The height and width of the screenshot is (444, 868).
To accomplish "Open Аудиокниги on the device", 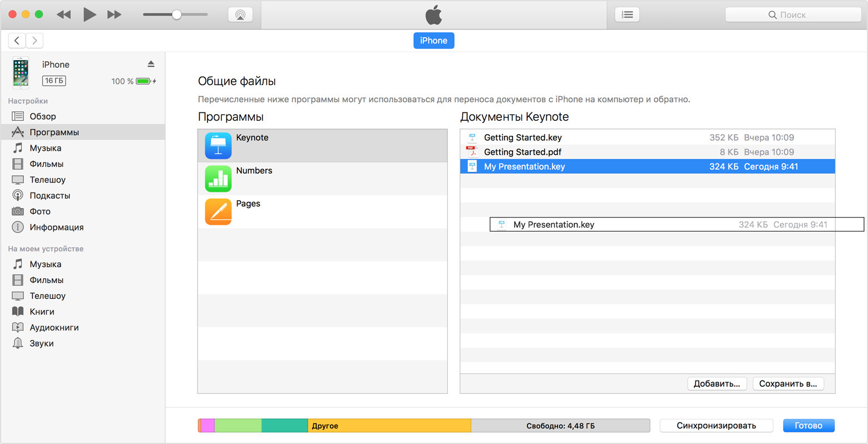I will (x=83, y=328).
